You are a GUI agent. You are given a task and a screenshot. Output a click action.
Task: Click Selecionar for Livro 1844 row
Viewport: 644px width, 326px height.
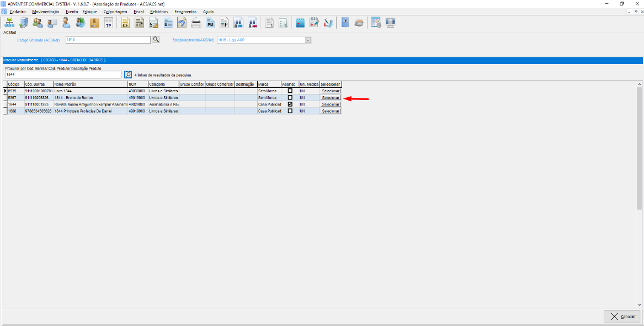(331, 91)
